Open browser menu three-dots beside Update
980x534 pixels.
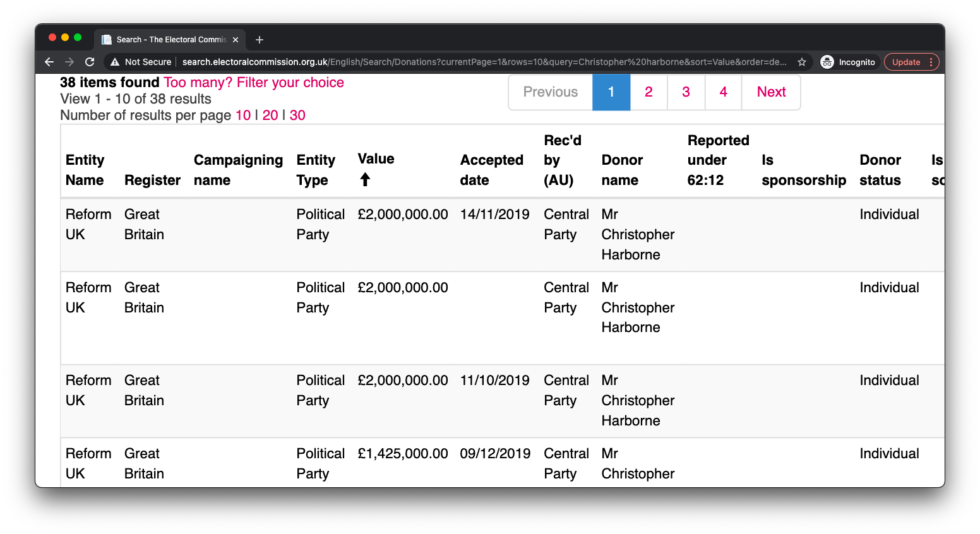coord(931,62)
